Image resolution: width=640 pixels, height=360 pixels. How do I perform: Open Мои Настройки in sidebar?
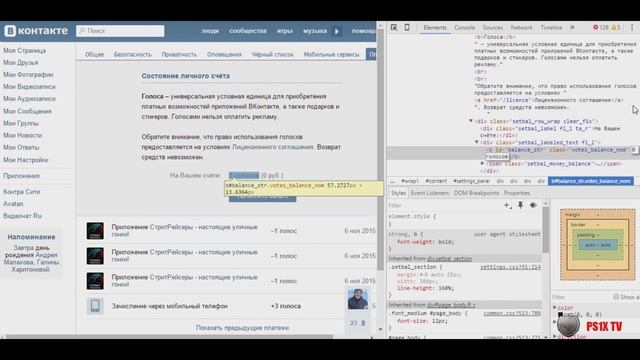pyautogui.click(x=25, y=160)
